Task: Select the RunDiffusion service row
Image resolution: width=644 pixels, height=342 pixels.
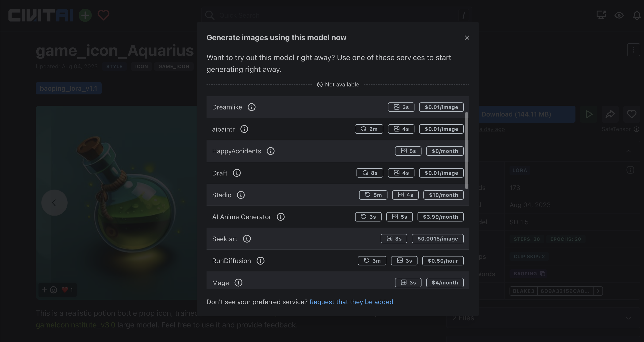Action: pyautogui.click(x=338, y=261)
